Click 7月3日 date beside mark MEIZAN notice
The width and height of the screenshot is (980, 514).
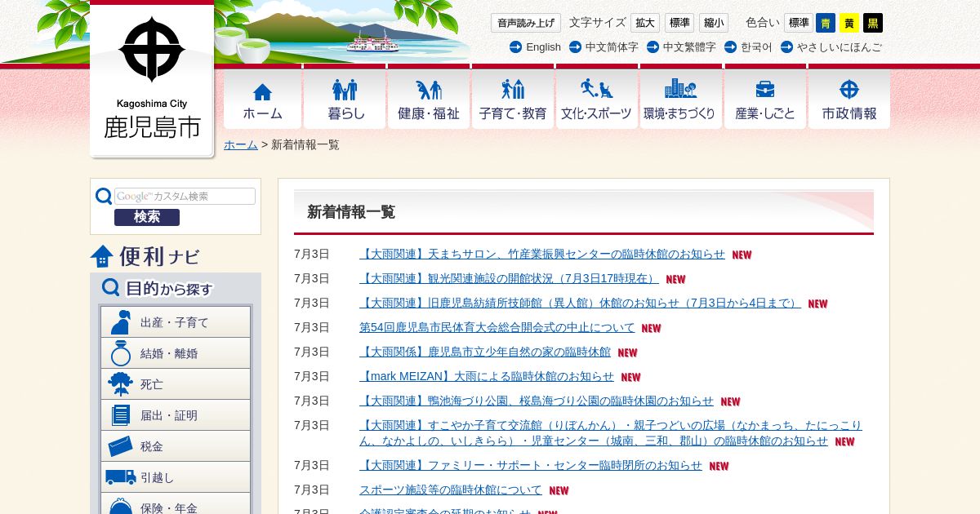(x=312, y=376)
